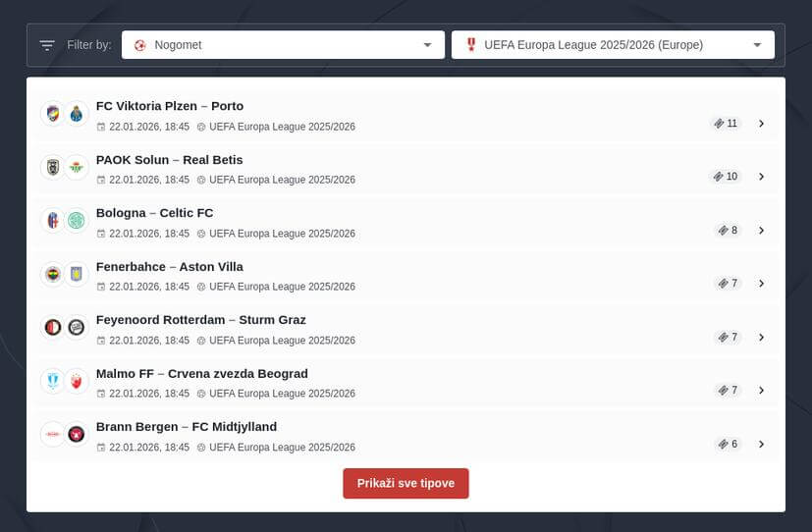812x532 pixels.
Task: Click the FC Viktoria Plzen team crest
Action: tap(53, 114)
